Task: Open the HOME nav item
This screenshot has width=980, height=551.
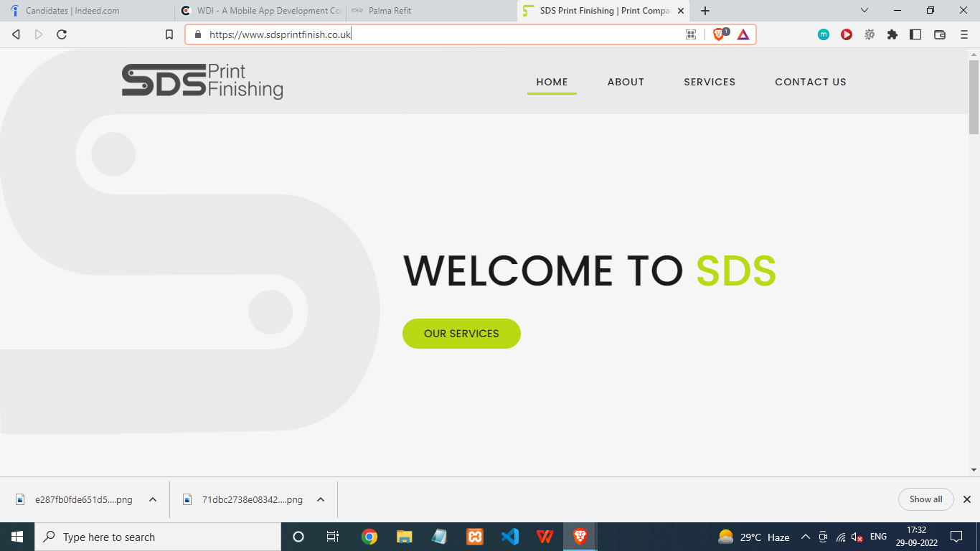Action: (x=552, y=82)
